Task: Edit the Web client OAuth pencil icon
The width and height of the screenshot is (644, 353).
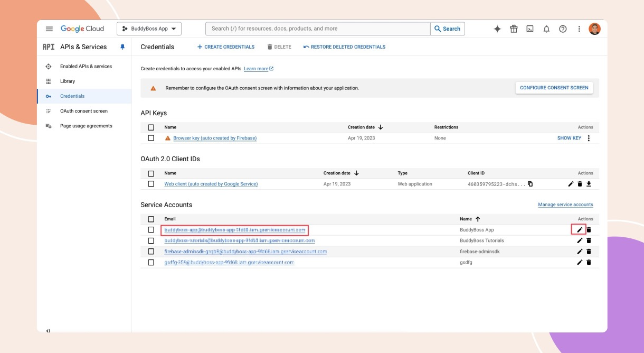Action: (x=571, y=184)
